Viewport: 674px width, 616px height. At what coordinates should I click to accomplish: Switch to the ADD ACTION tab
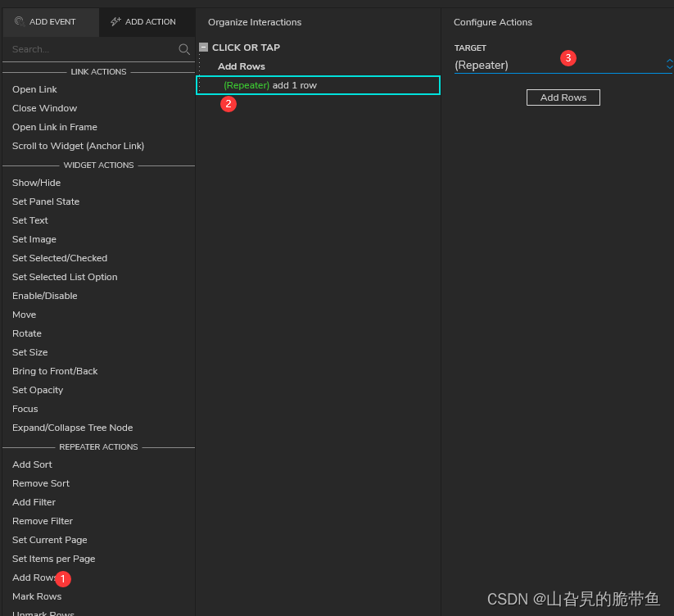(x=147, y=22)
